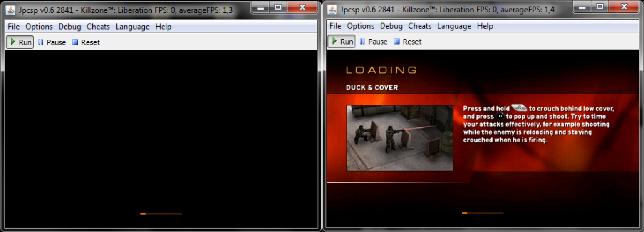
Task: Click the LOADING heading text
Action: (381, 70)
